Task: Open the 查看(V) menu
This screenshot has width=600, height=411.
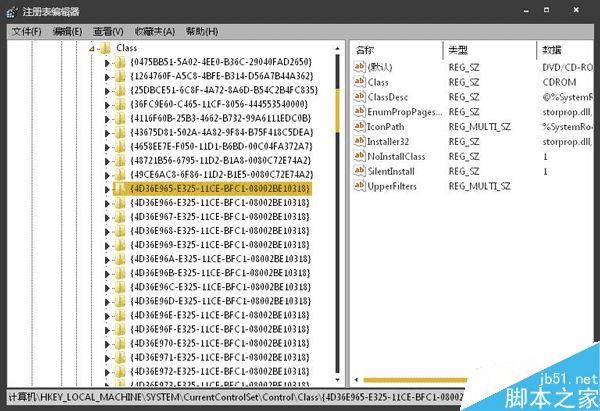Action: [x=108, y=31]
